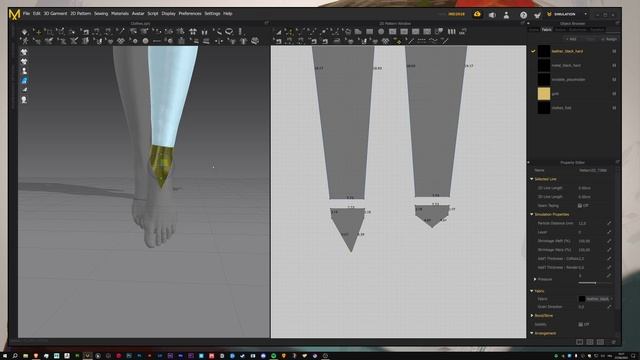640x360 pixels.
Task: Click the pencil icon beside Particle Distance
Action: [609, 223]
